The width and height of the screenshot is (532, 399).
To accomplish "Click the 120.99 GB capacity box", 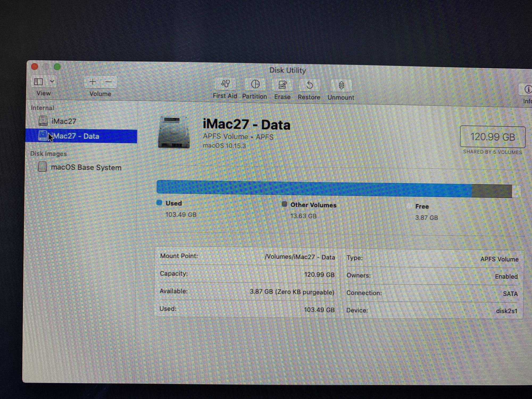I will coord(492,137).
